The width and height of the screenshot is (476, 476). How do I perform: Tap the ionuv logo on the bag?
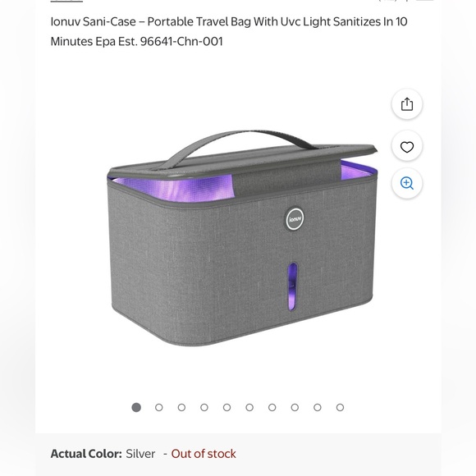pos(295,219)
